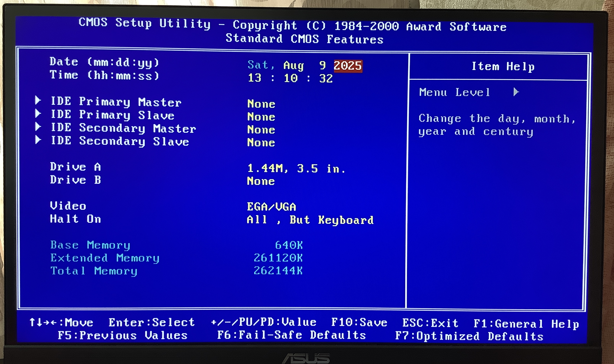Select Halt On All, But Keyboard option
Image resolution: width=614 pixels, height=364 pixels.
(310, 220)
